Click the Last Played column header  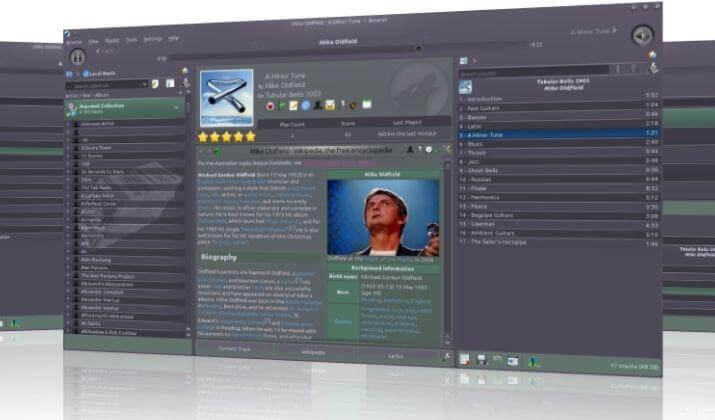(407, 122)
